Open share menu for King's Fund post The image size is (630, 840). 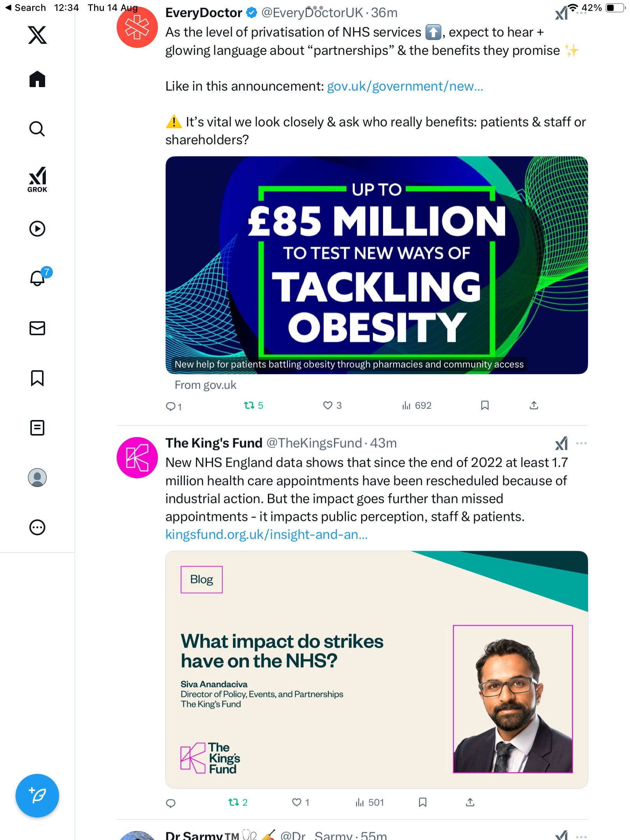470,802
